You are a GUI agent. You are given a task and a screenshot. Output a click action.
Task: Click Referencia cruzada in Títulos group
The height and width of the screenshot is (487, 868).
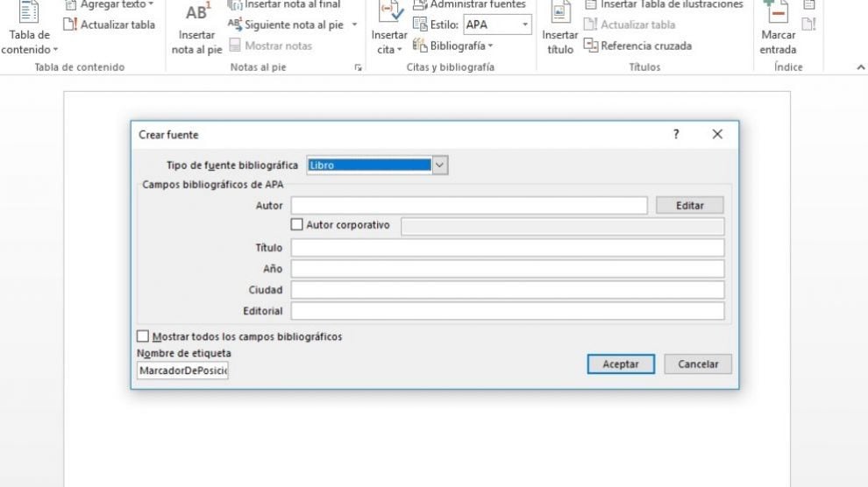[637, 46]
